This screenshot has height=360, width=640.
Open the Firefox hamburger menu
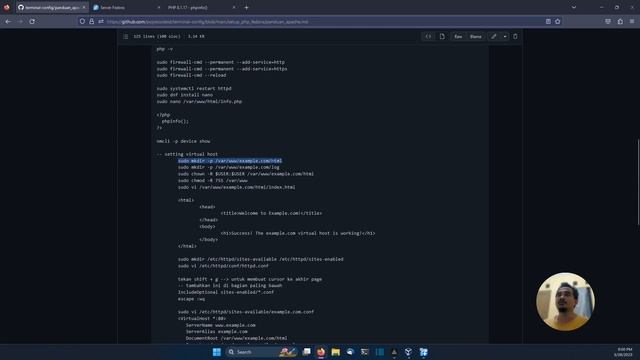click(x=632, y=21)
